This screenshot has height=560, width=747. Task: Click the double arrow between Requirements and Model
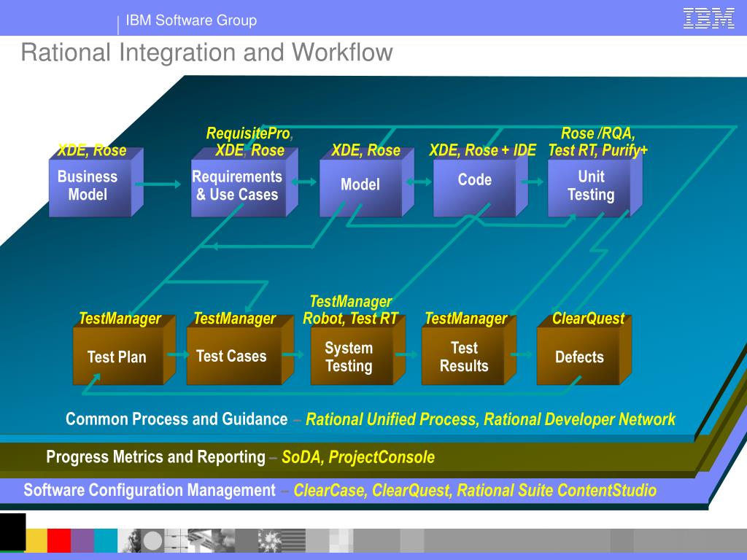coord(303,182)
